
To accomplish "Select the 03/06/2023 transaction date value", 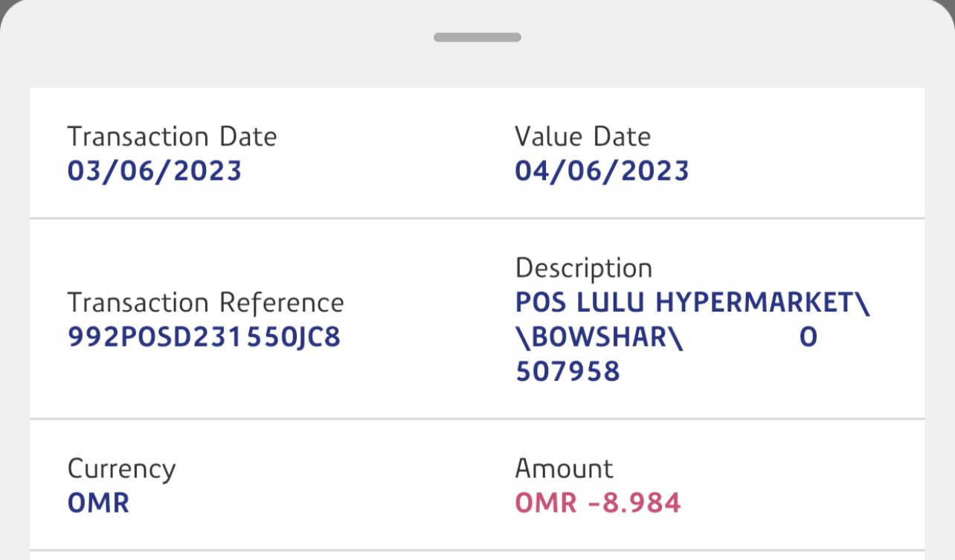I will [x=155, y=171].
